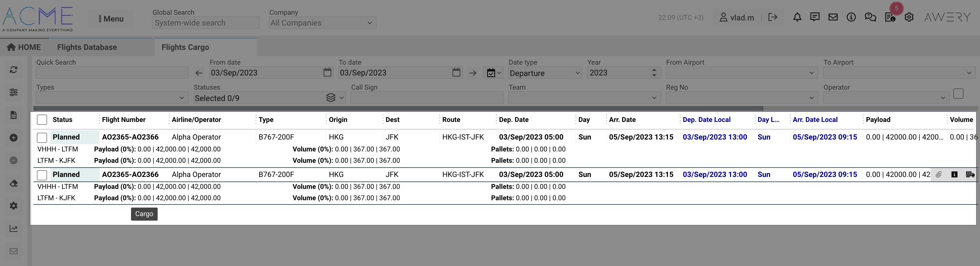Viewport: 980px width, 266px height.
Task: Open the envelope mail icon in header
Action: tap(833, 17)
